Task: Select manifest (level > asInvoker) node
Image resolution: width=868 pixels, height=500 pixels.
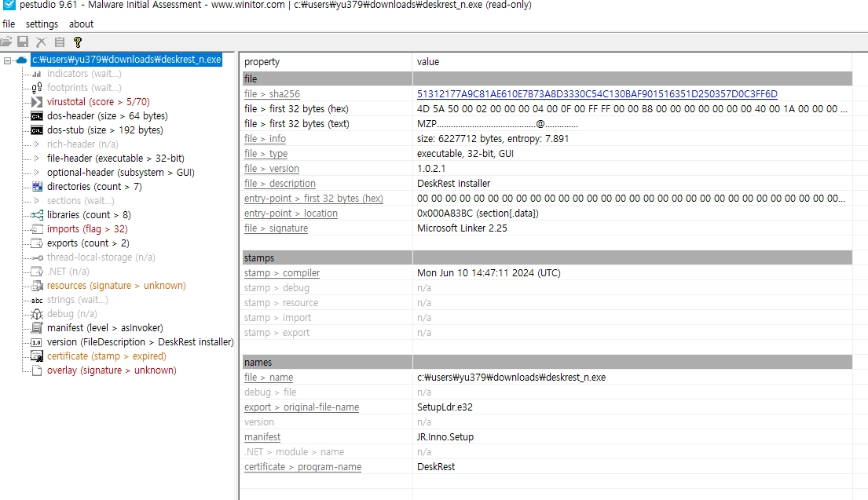Action: pyautogui.click(x=105, y=328)
